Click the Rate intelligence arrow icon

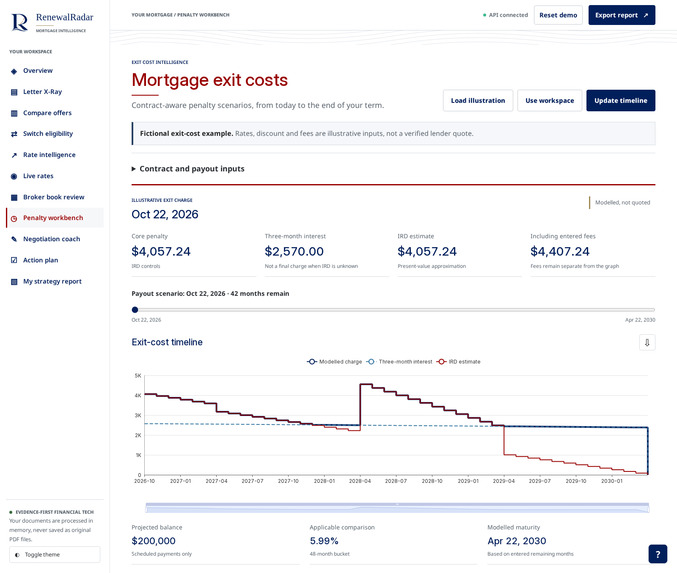pyautogui.click(x=14, y=155)
